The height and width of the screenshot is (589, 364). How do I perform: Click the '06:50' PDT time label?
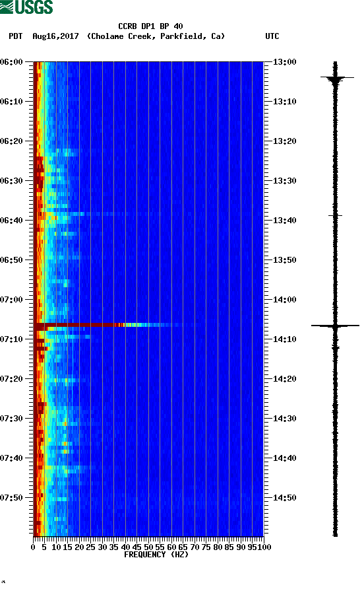(x=11, y=260)
